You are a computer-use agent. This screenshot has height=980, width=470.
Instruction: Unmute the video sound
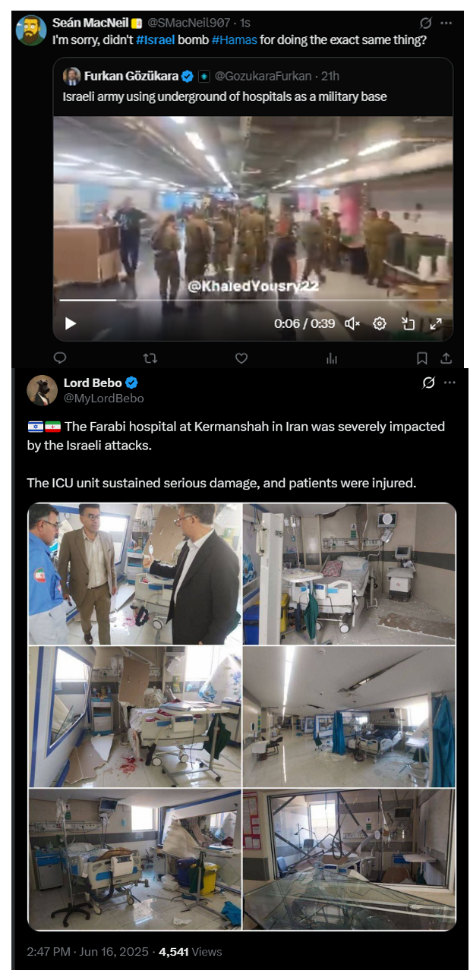[352, 323]
